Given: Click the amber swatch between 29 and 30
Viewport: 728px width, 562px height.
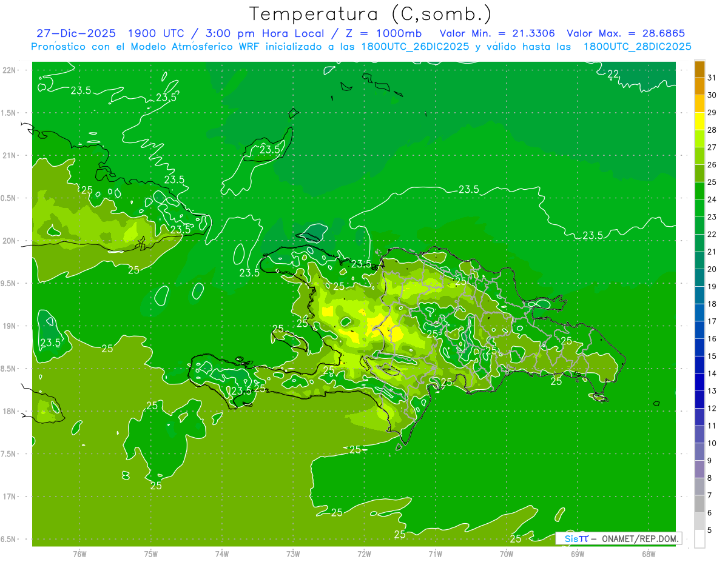Looking at the screenshot, I should [x=699, y=104].
